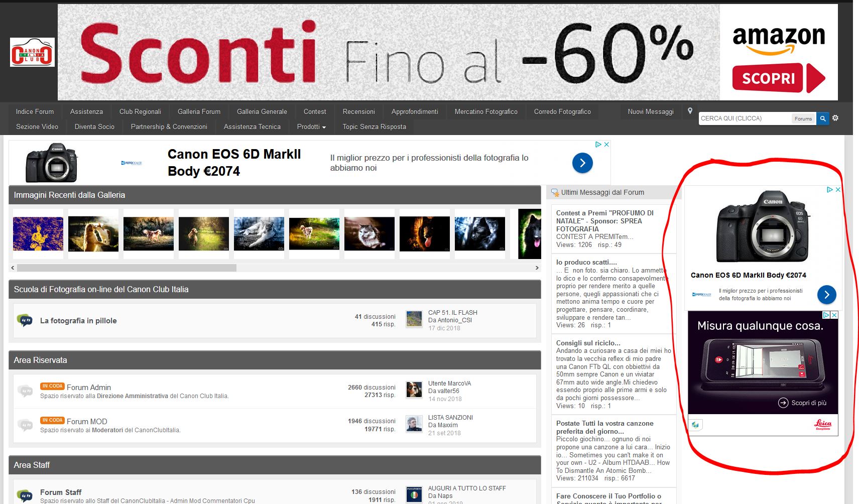Click status icon beside Forum MOD
Image resolution: width=859 pixels, height=504 pixels.
click(x=25, y=425)
